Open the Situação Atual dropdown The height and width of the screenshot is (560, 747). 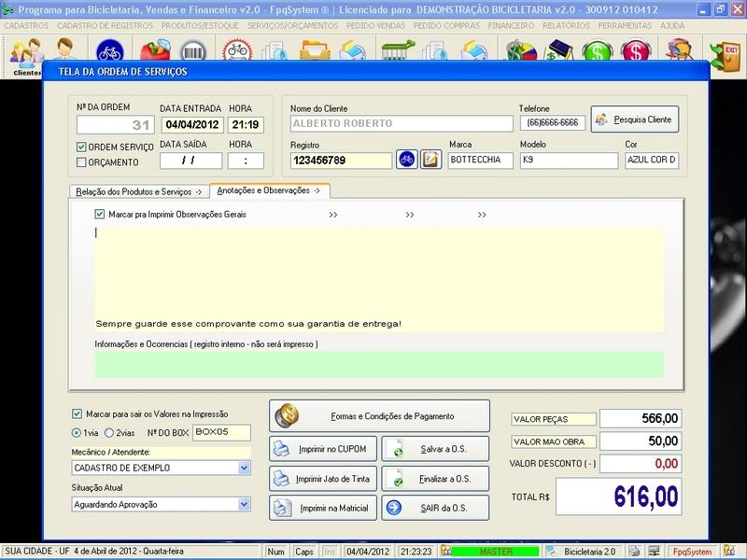tap(244, 504)
